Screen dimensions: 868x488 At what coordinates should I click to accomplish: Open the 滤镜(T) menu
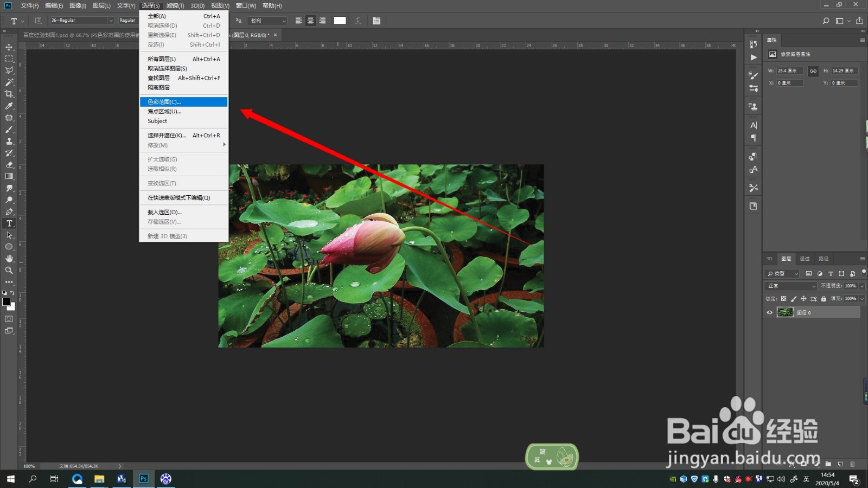(x=175, y=5)
